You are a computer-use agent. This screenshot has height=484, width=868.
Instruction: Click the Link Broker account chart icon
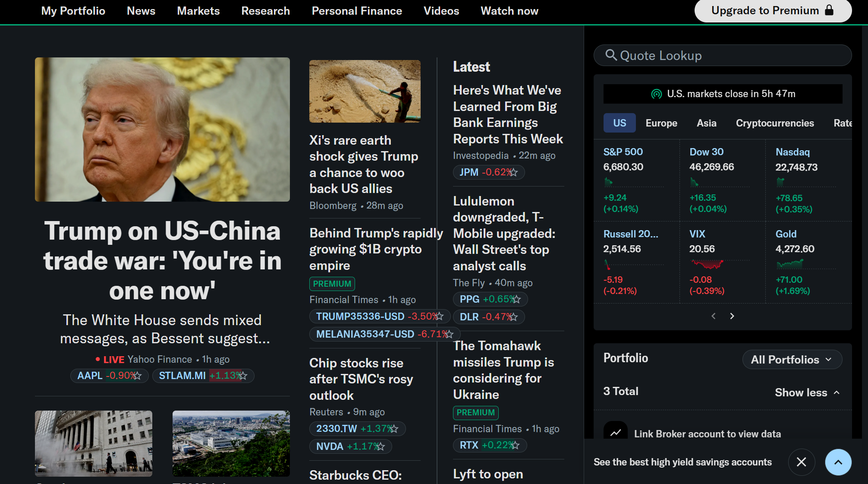tap(616, 432)
